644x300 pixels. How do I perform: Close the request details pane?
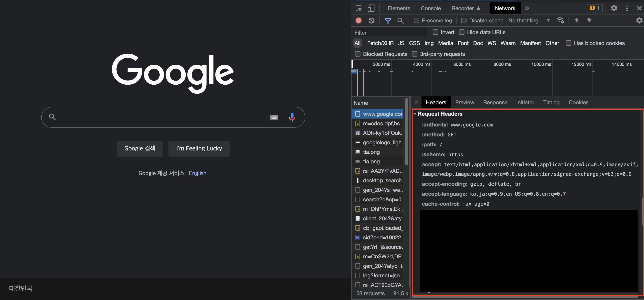(416, 102)
